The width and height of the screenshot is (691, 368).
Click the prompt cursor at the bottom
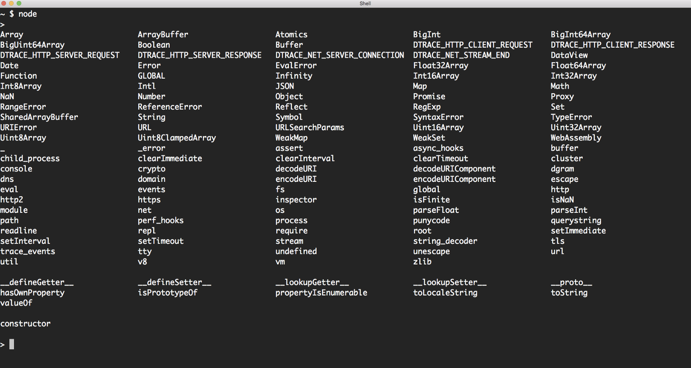click(x=11, y=344)
